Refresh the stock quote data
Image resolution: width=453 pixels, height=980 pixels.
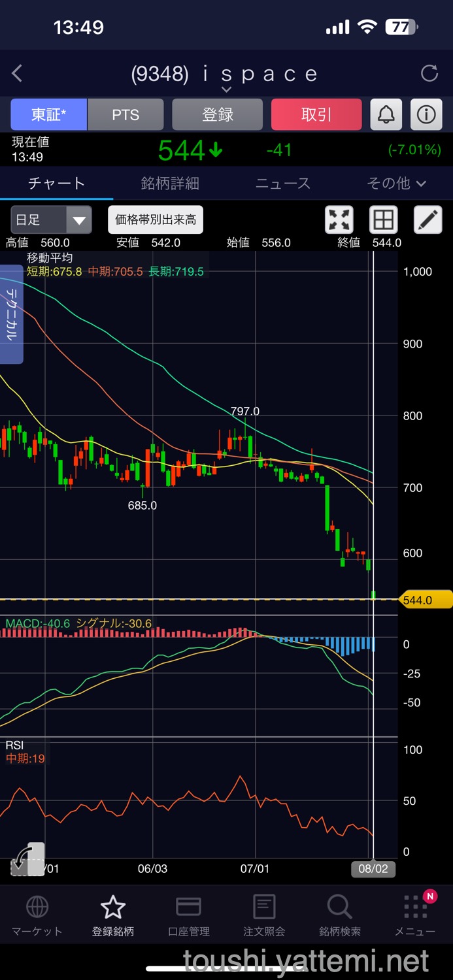[429, 73]
